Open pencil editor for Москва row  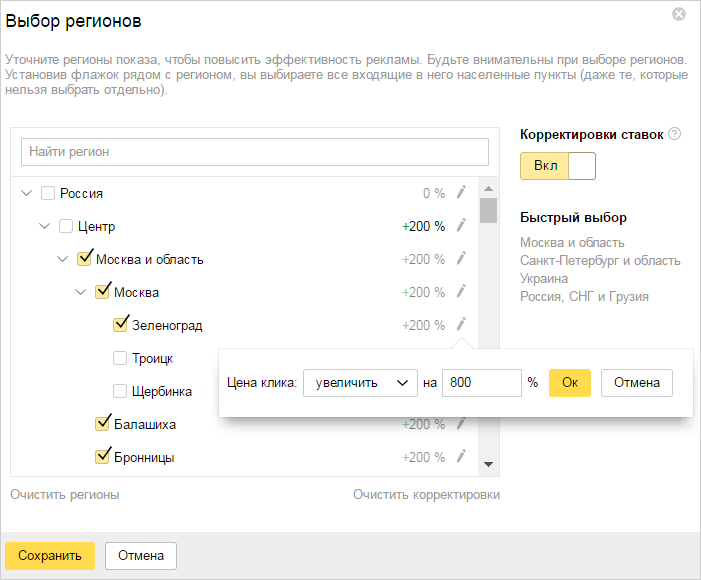[x=461, y=292]
